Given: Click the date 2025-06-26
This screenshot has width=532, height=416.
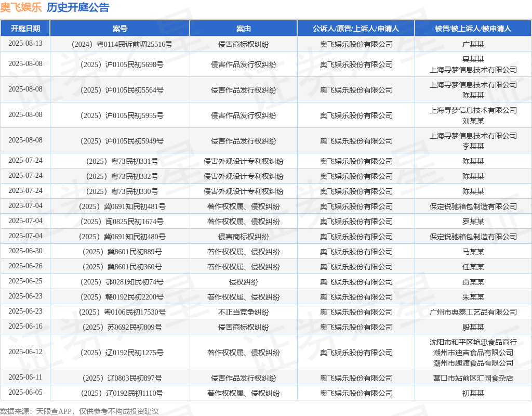Looking at the screenshot, I should point(25,266).
